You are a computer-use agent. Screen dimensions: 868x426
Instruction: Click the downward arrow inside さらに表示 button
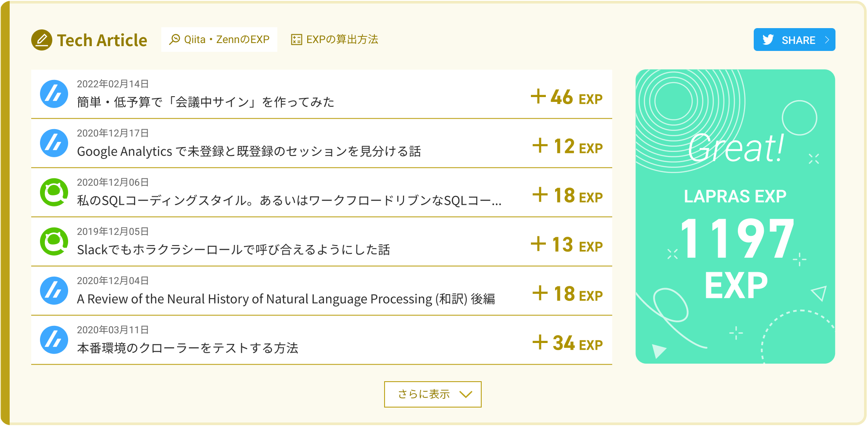point(465,395)
